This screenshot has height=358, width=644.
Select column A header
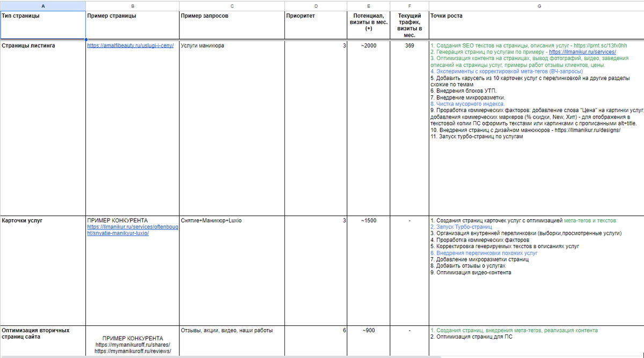tap(43, 6)
